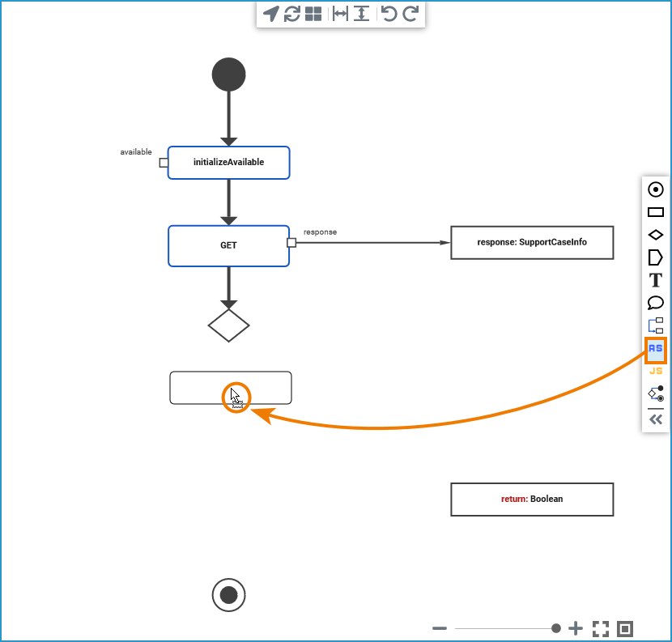Image resolution: width=672 pixels, height=642 pixels.
Task: Click the return: Boolean parameter box
Action: point(532,500)
